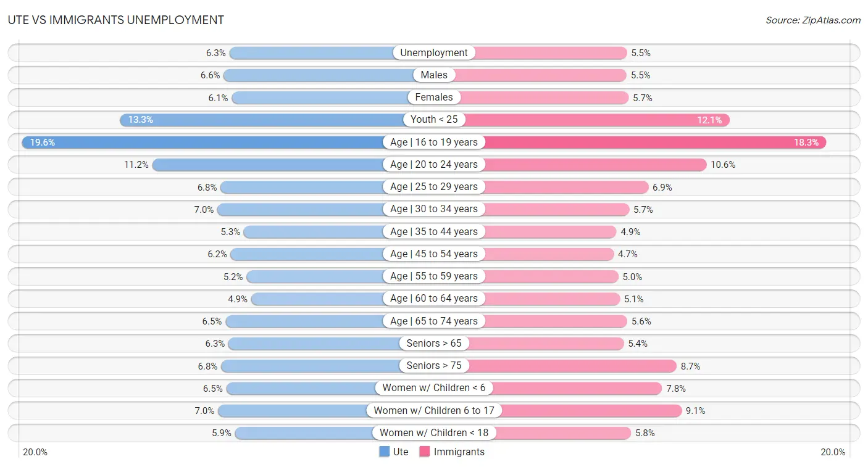Click the Immigrants 18.3% bar for ages 16 to 19
Viewport: 868px width, 467px height.
click(654, 143)
